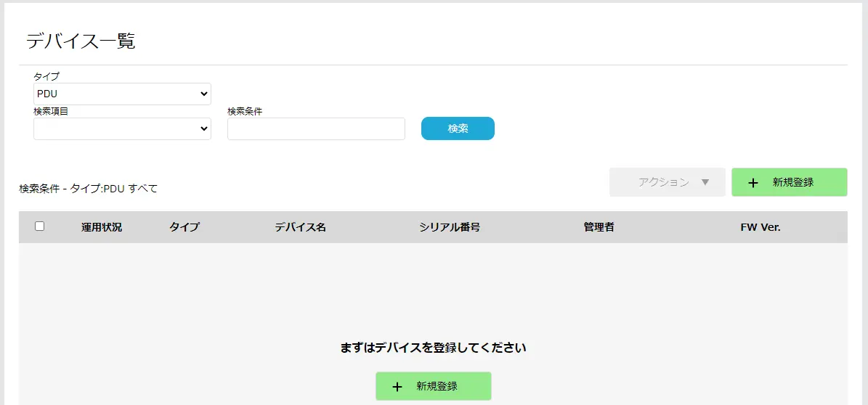This screenshot has height=405, width=868.
Task: Click the デバイス一覧 page title
Action: (81, 41)
